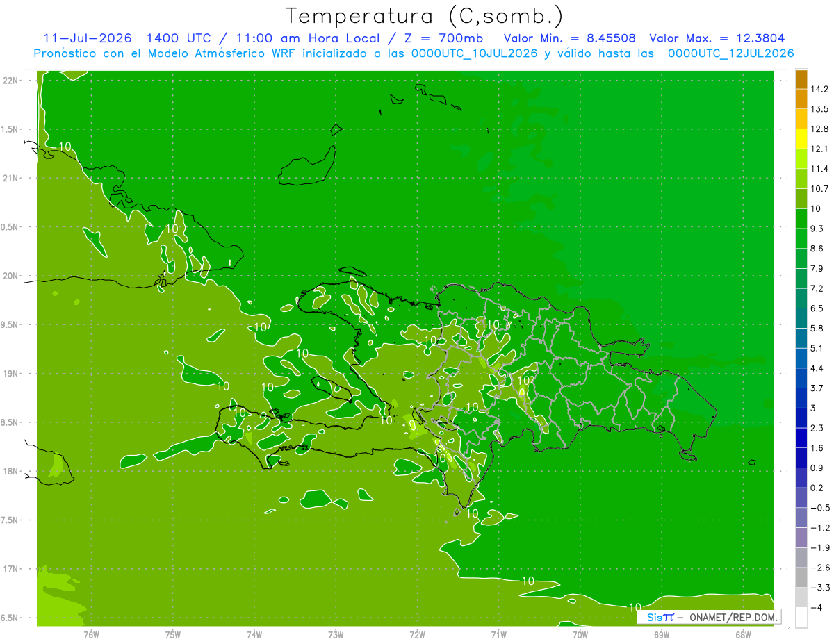This screenshot has width=834, height=644.
Task: Pick the green swatch between 9.3 and 10
Action: coord(801,219)
